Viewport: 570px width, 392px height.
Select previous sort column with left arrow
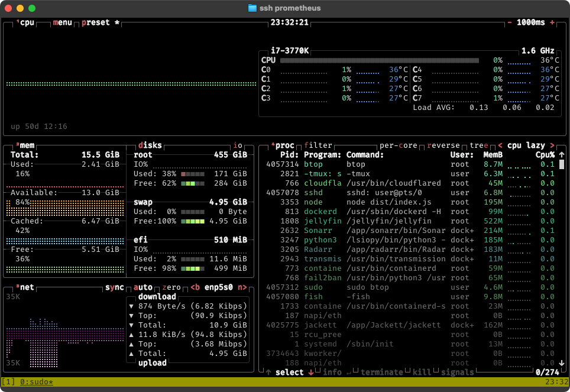500,145
